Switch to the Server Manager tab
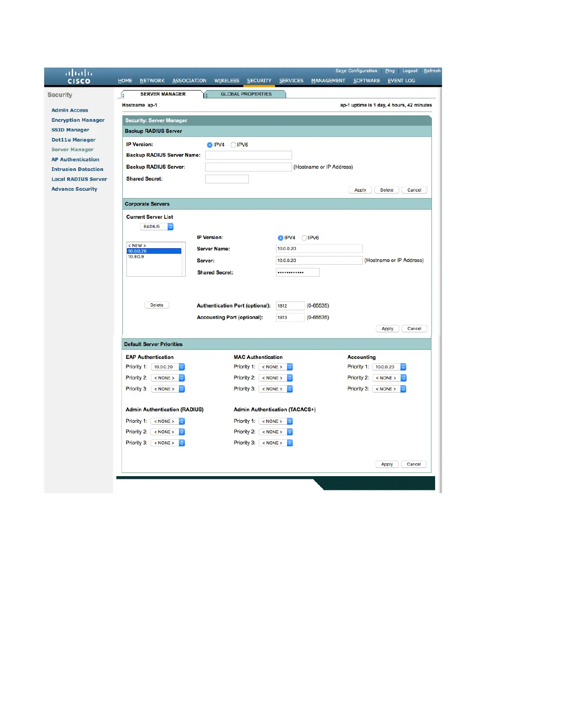The image size is (563, 728). (x=163, y=94)
